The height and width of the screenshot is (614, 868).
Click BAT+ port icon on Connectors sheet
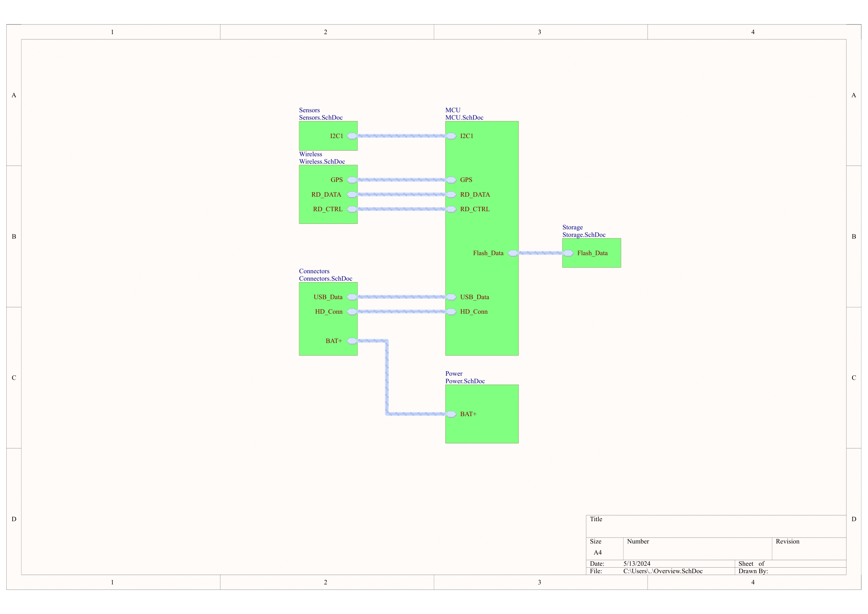coord(352,341)
